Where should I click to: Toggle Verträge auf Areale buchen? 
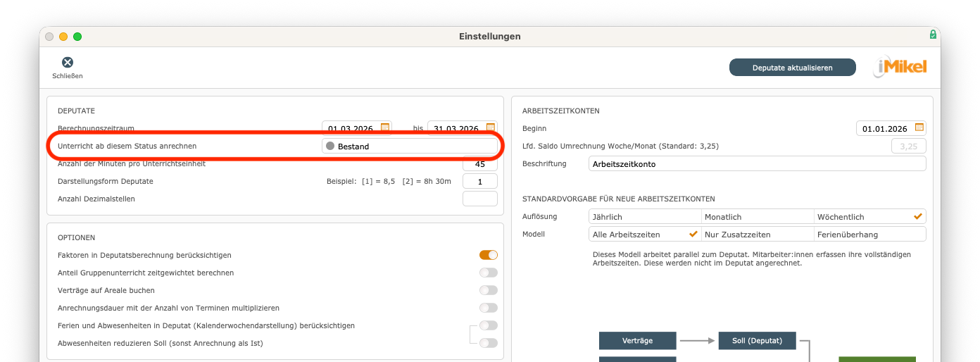489,290
